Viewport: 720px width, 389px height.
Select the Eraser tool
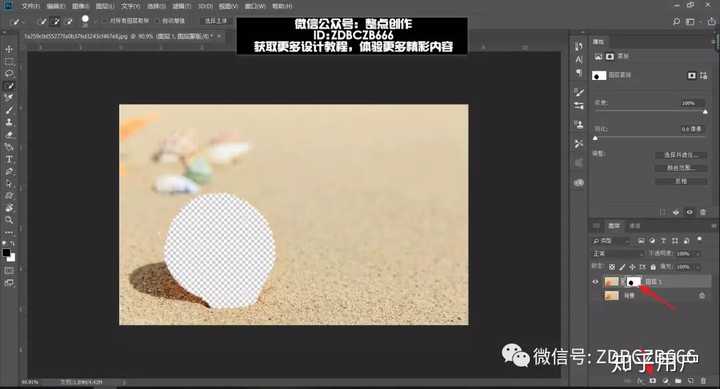tap(9, 135)
